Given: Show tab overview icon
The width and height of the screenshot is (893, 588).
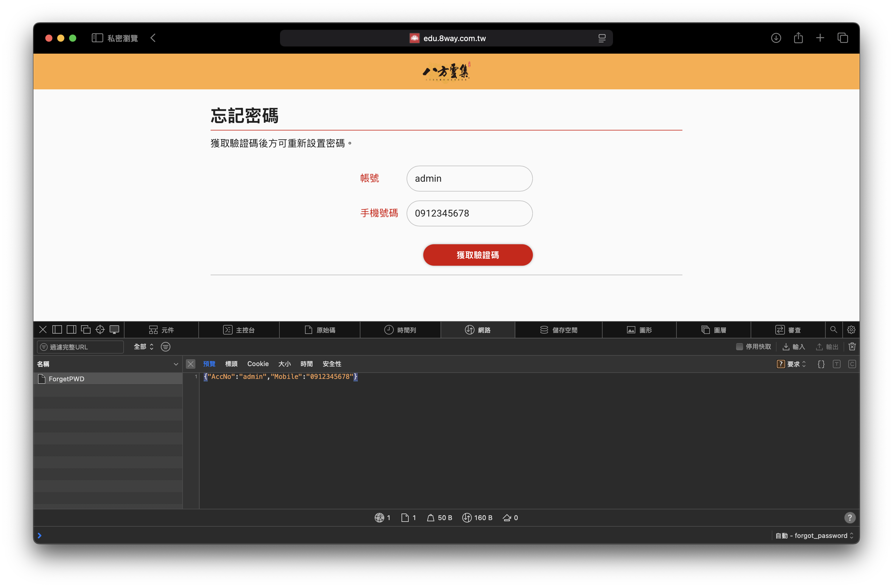Looking at the screenshot, I should pyautogui.click(x=843, y=38).
